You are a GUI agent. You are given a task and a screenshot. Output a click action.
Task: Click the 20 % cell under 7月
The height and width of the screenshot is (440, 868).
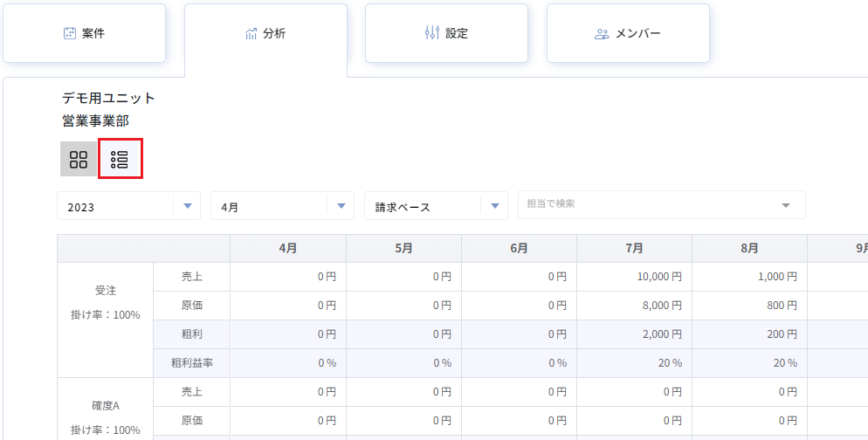[x=634, y=363]
